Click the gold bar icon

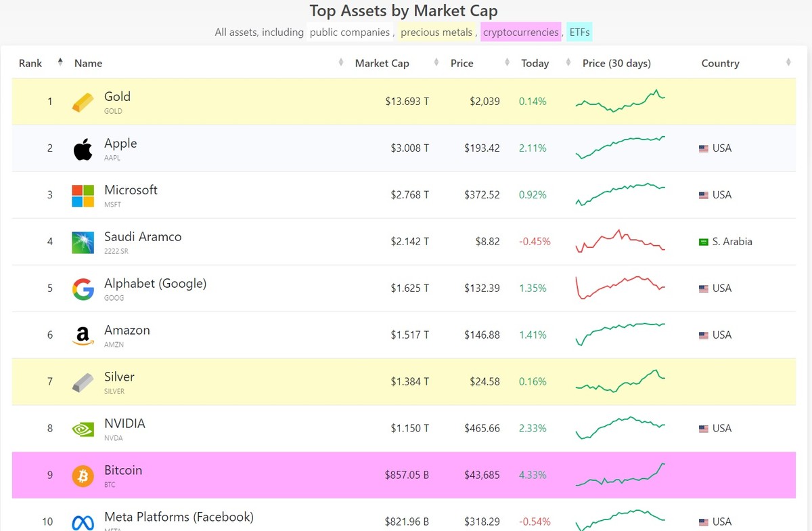82,101
